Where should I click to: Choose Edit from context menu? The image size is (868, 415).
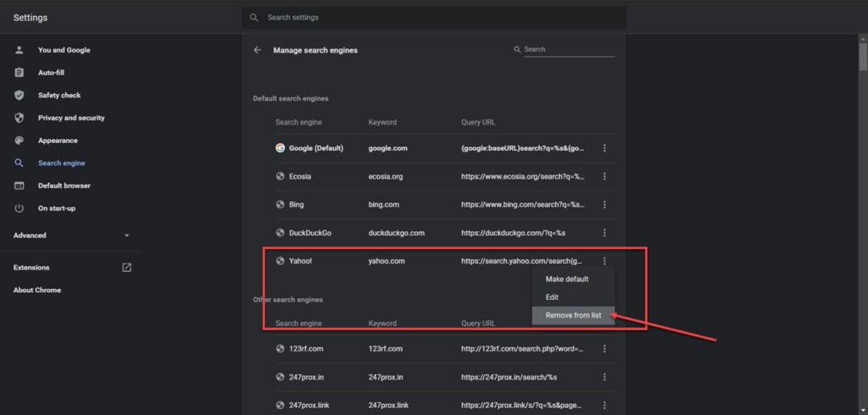pyautogui.click(x=573, y=297)
